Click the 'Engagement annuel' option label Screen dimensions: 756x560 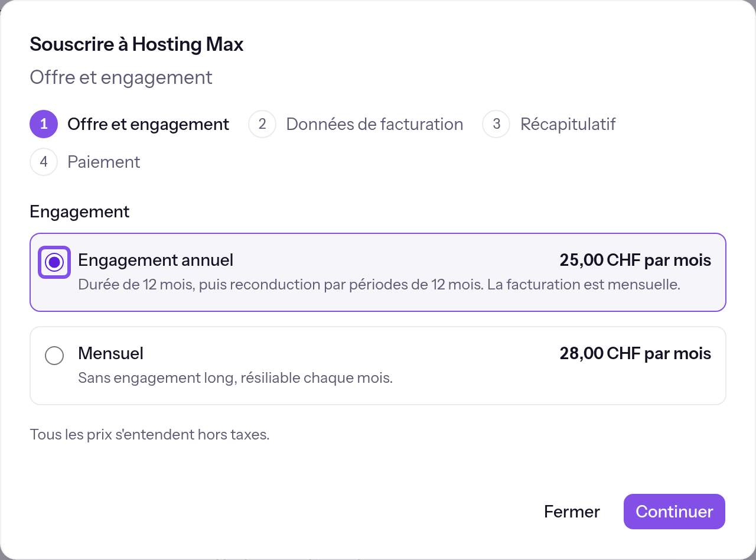[156, 261]
